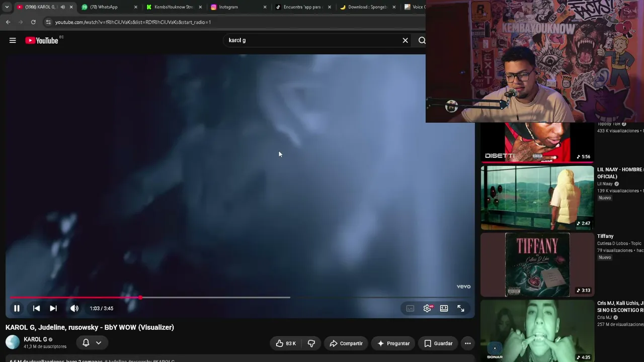Open the player settings gear

click(427, 308)
